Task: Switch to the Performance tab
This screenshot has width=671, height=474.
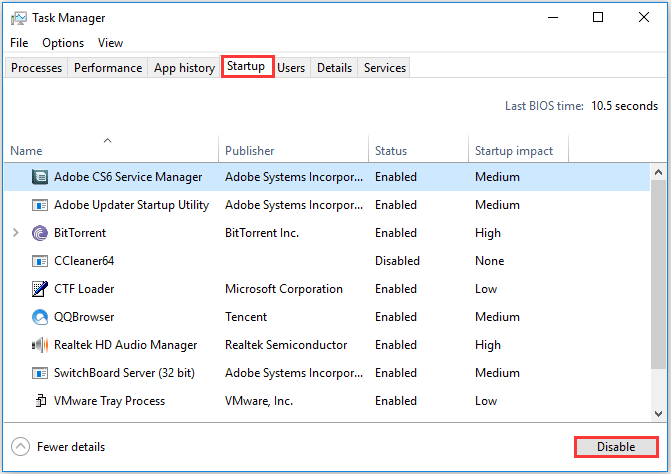Action: tap(108, 68)
